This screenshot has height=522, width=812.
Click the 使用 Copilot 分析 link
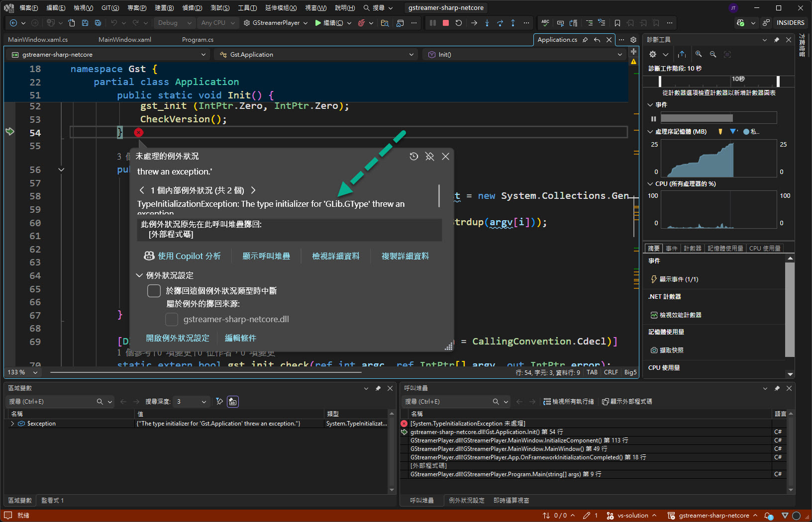pos(182,256)
